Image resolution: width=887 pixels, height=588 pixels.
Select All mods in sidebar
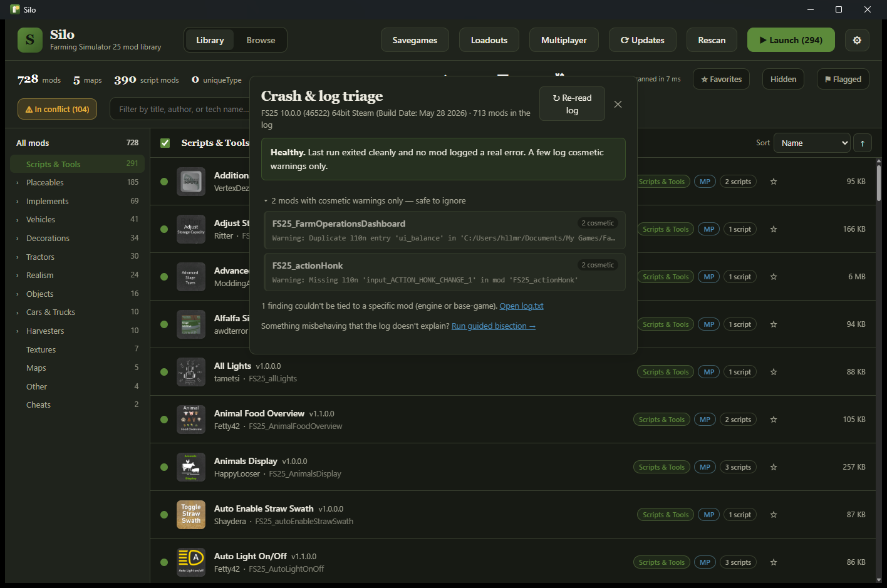(x=77, y=143)
